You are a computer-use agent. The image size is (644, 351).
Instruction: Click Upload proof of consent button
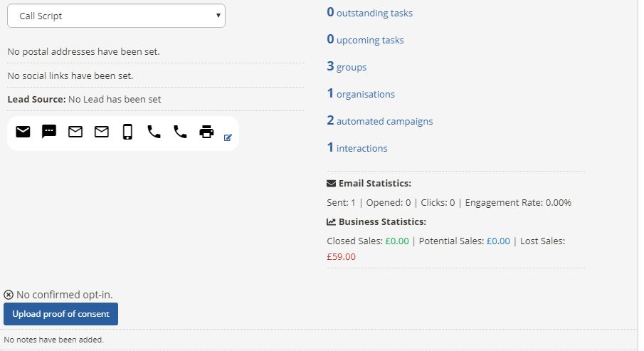[60, 314]
